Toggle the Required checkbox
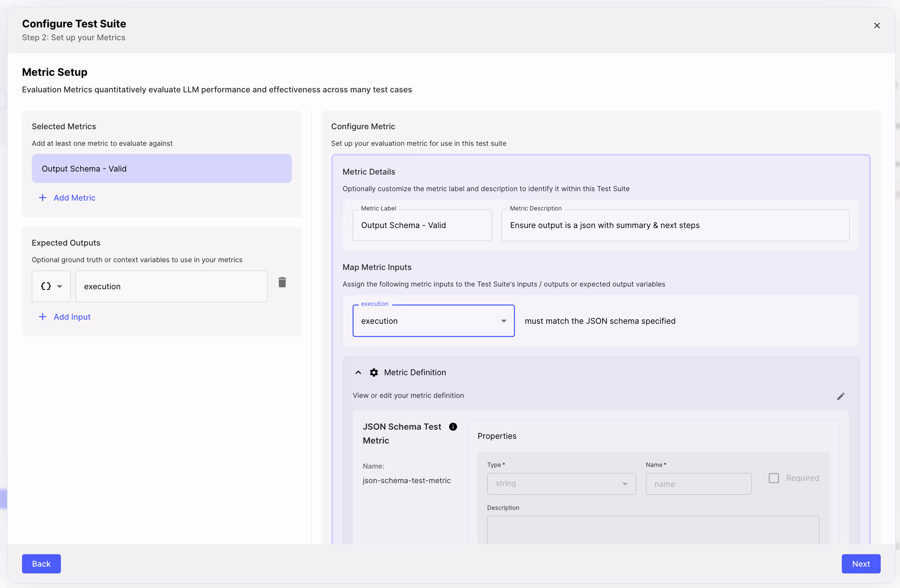 pos(774,478)
